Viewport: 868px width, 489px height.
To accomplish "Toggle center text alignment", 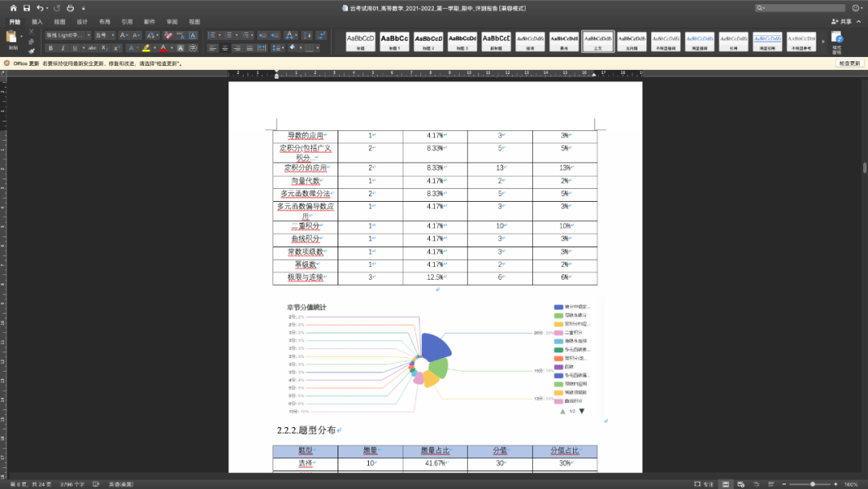I will pyautogui.click(x=225, y=48).
